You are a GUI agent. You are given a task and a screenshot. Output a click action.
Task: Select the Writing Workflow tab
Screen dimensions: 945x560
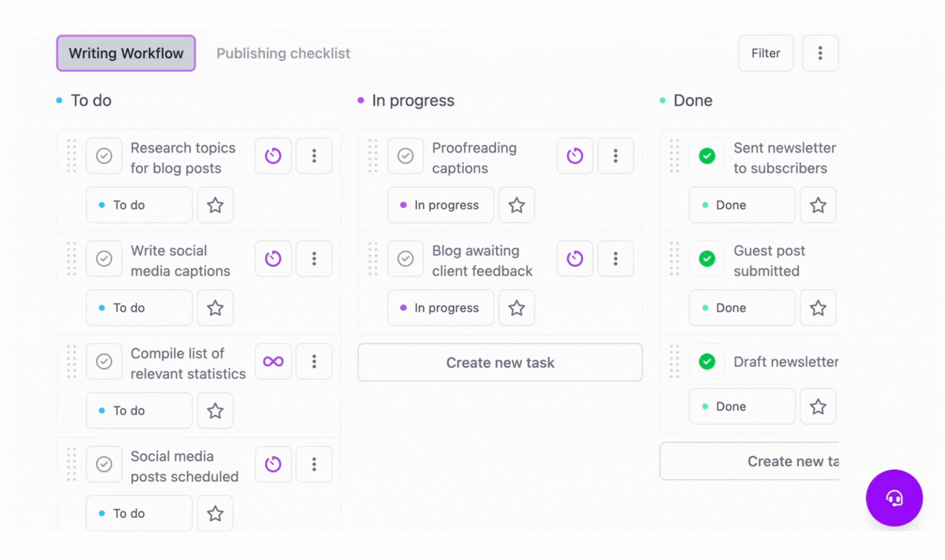[126, 53]
